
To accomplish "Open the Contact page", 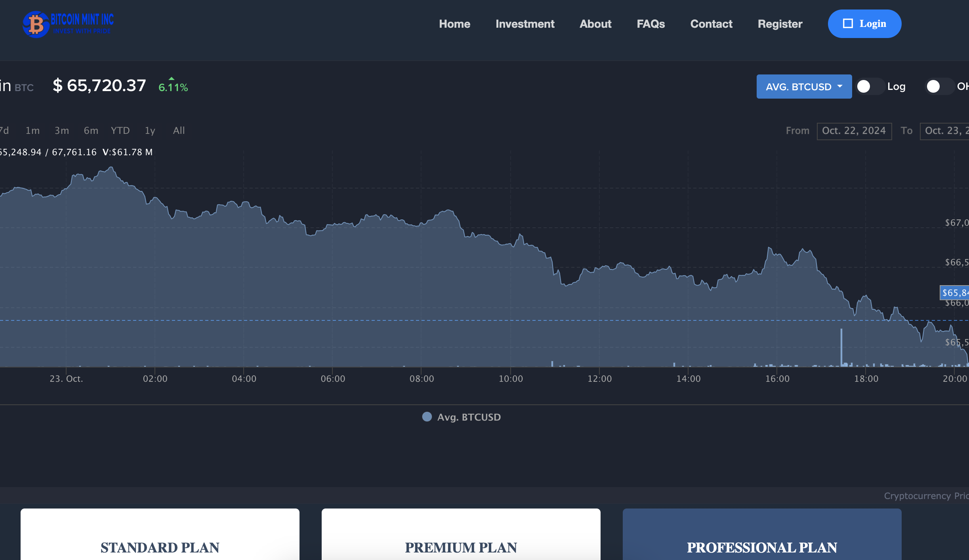I will [711, 24].
